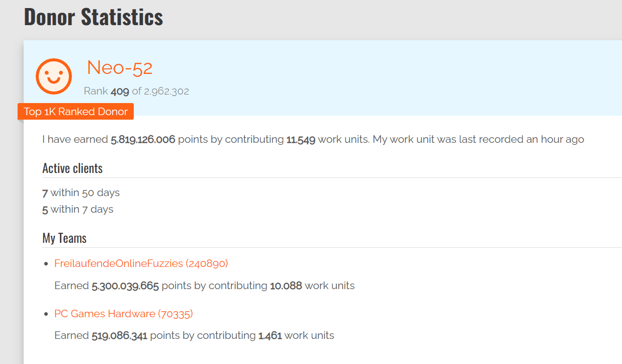Click the orange smiley avatar icon

click(x=54, y=76)
